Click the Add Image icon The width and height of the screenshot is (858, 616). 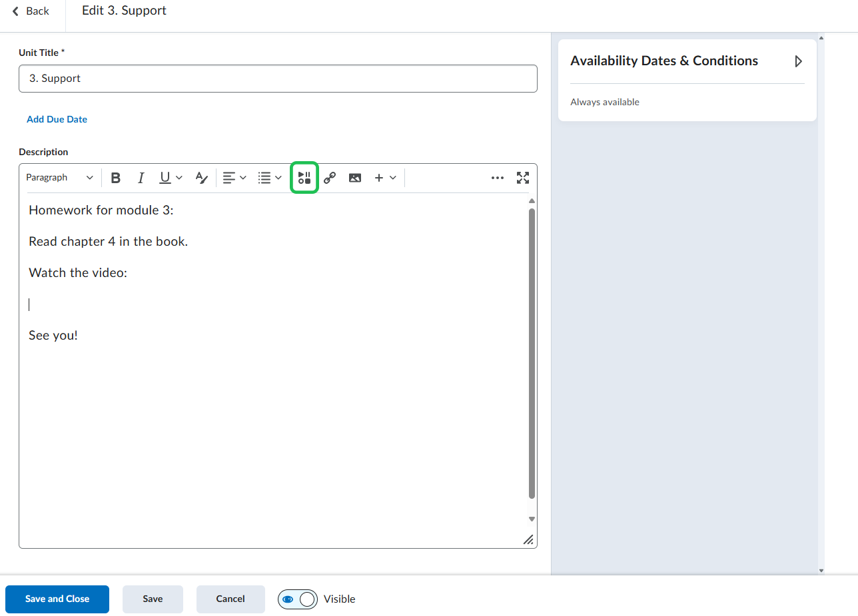[x=355, y=178]
